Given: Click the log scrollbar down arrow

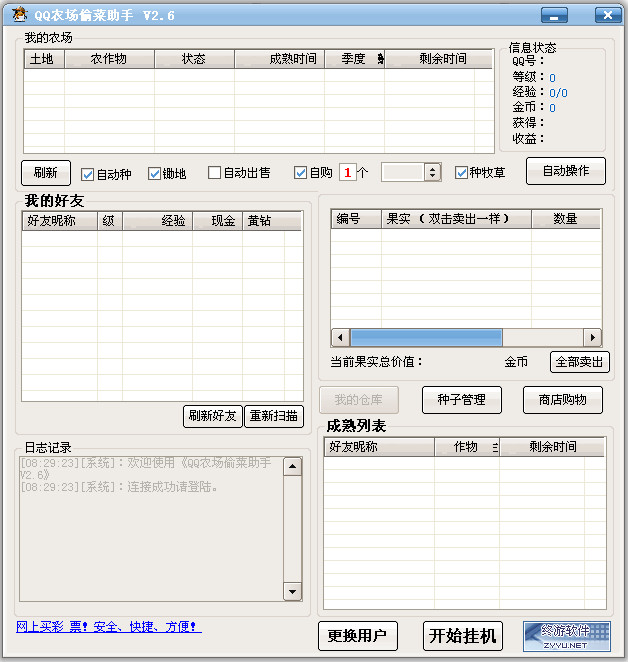Looking at the screenshot, I should 292,591.
